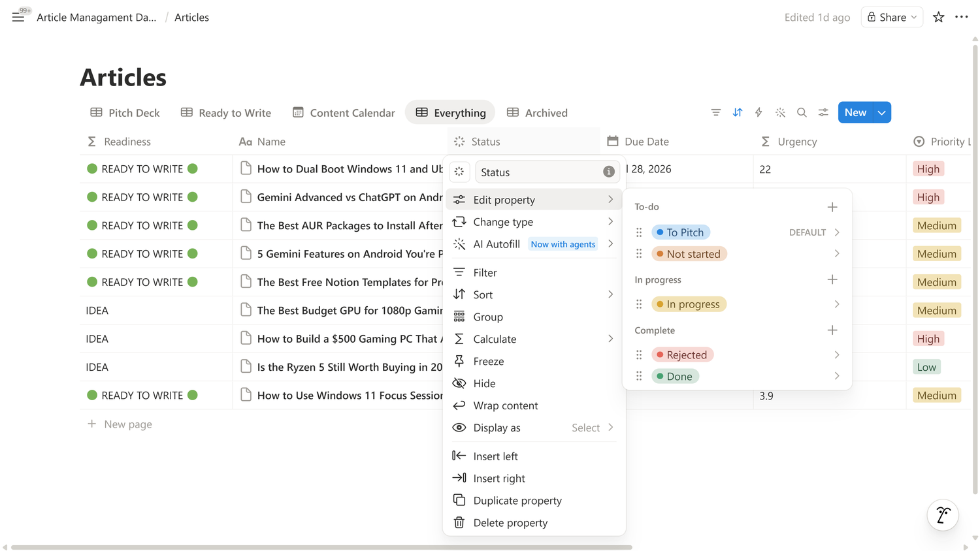The height and width of the screenshot is (551, 980).
Task: Grab drag handle for Not started option
Action: click(639, 253)
